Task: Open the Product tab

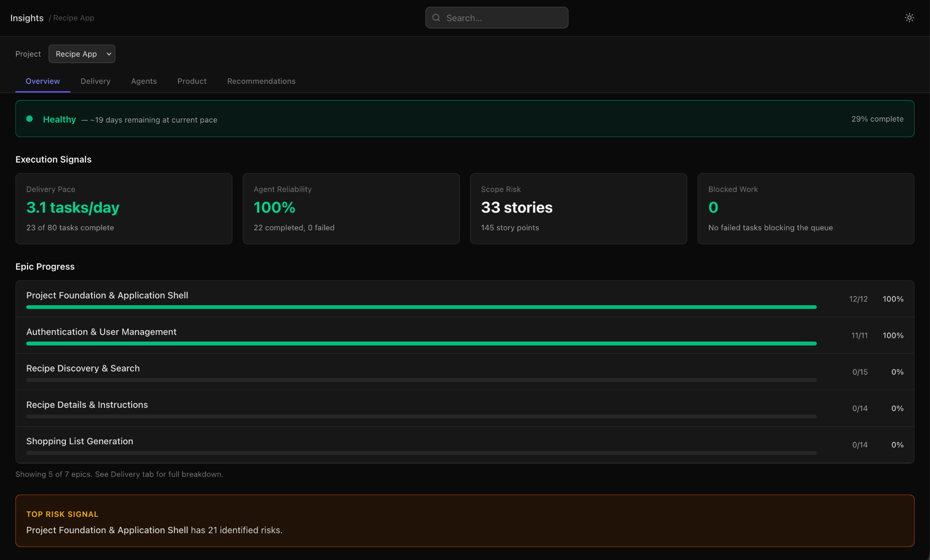Action: click(x=192, y=81)
